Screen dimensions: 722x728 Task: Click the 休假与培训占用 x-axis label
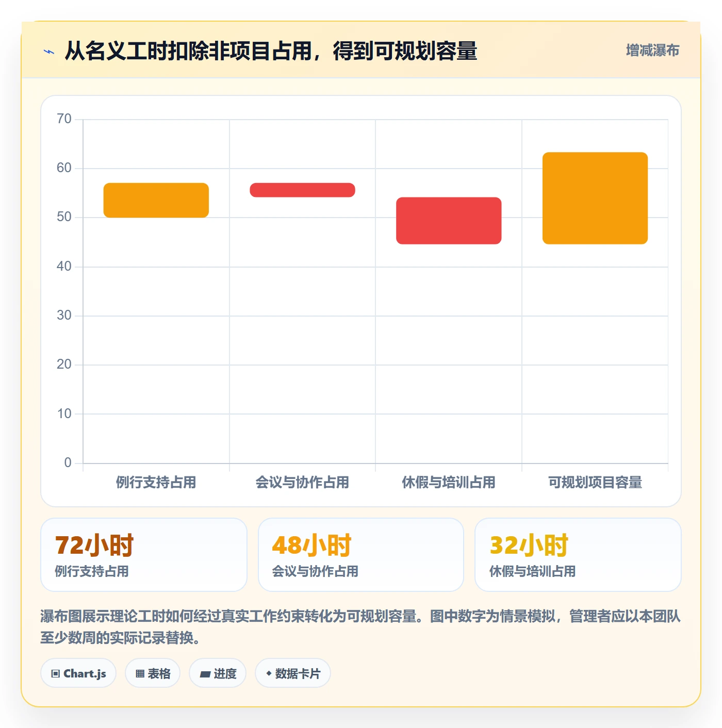pos(449,483)
